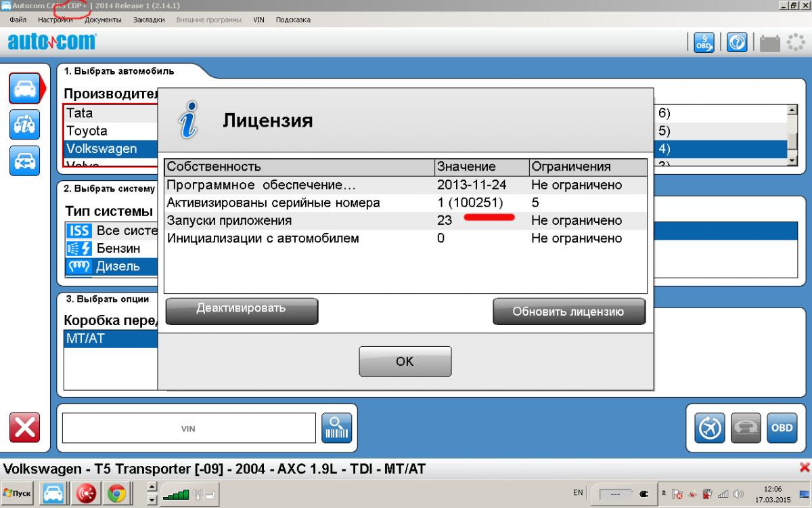This screenshot has width=812, height=508.
Task: Click the petrol system type icon
Action: pyautogui.click(x=79, y=249)
